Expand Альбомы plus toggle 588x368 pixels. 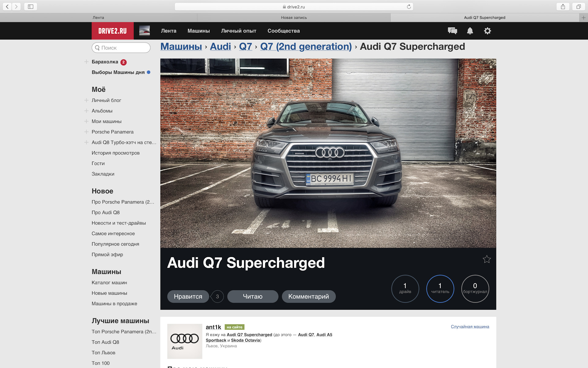click(86, 111)
